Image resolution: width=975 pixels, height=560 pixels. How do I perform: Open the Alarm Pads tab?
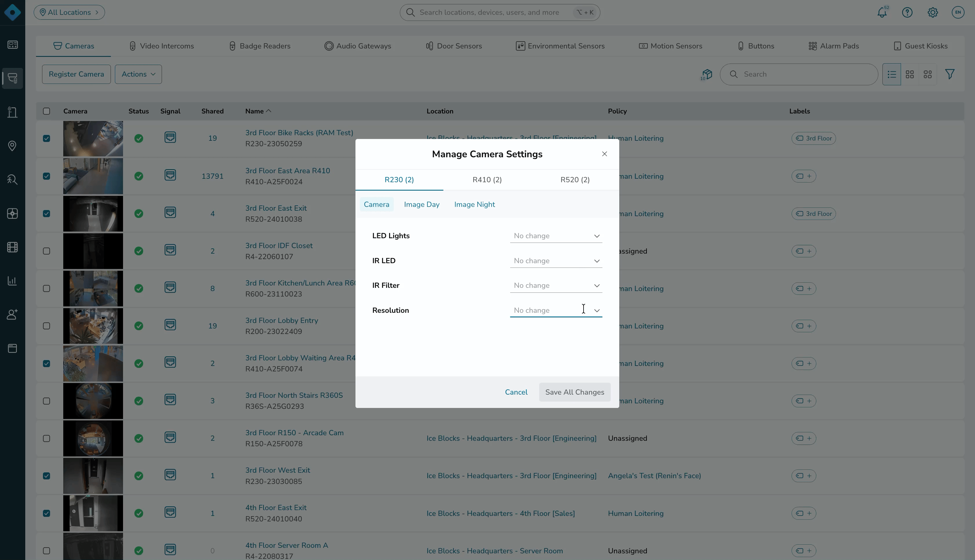coord(834,46)
